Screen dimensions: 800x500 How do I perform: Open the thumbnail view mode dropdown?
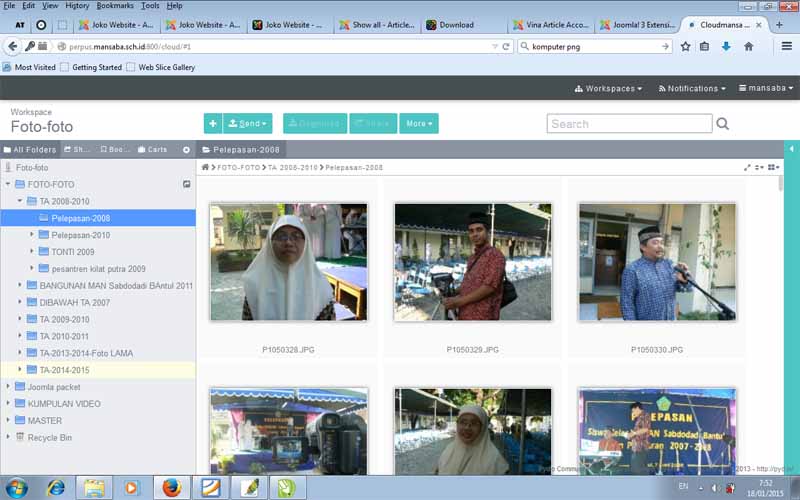click(774, 167)
